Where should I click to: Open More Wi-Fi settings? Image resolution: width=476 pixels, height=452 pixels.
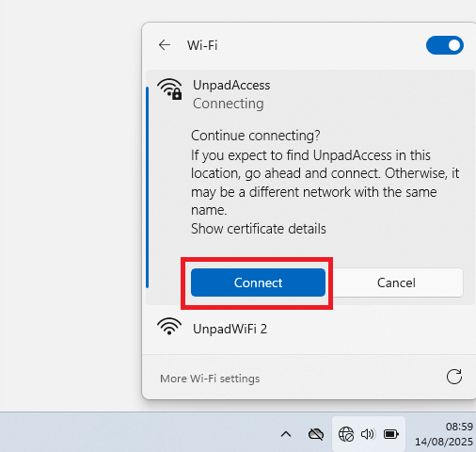[210, 379]
